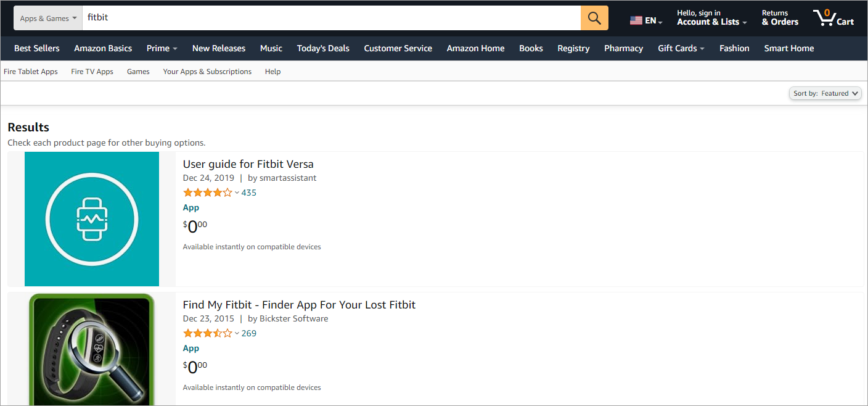Click $0.00 price of User guide app
This screenshot has height=406, width=868.
[195, 227]
